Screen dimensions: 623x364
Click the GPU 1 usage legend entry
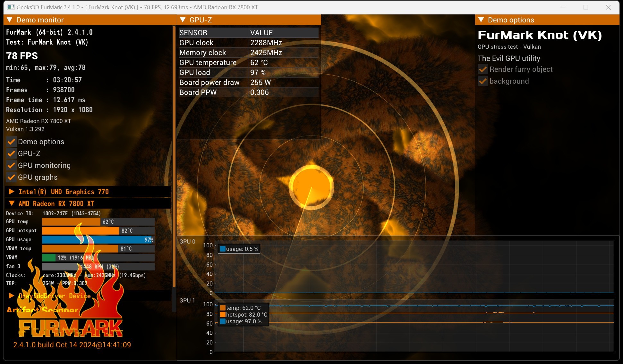tap(241, 321)
